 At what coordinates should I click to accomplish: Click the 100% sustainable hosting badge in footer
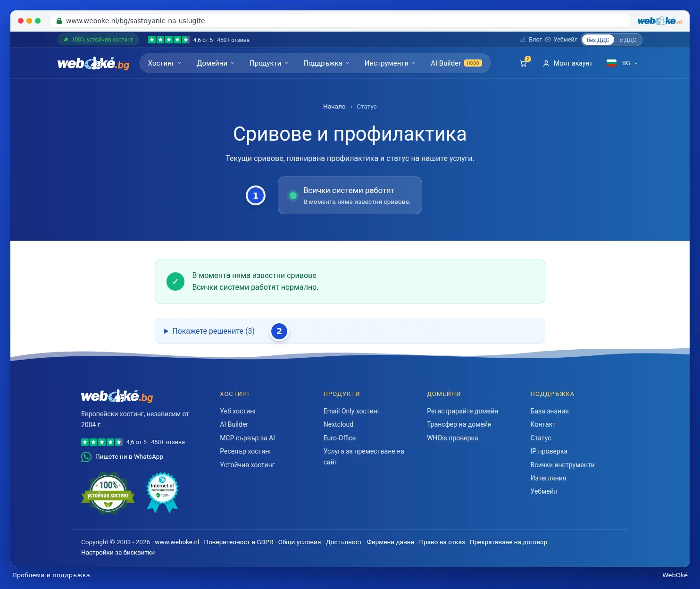point(108,493)
